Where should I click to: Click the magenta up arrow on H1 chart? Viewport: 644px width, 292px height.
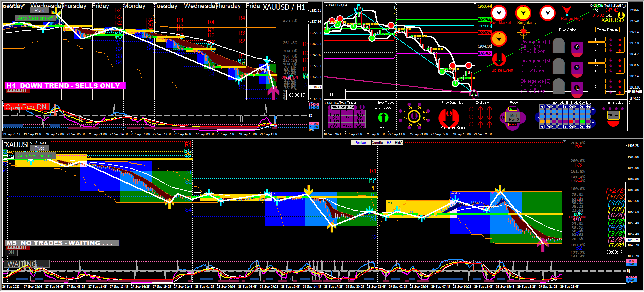(273, 94)
